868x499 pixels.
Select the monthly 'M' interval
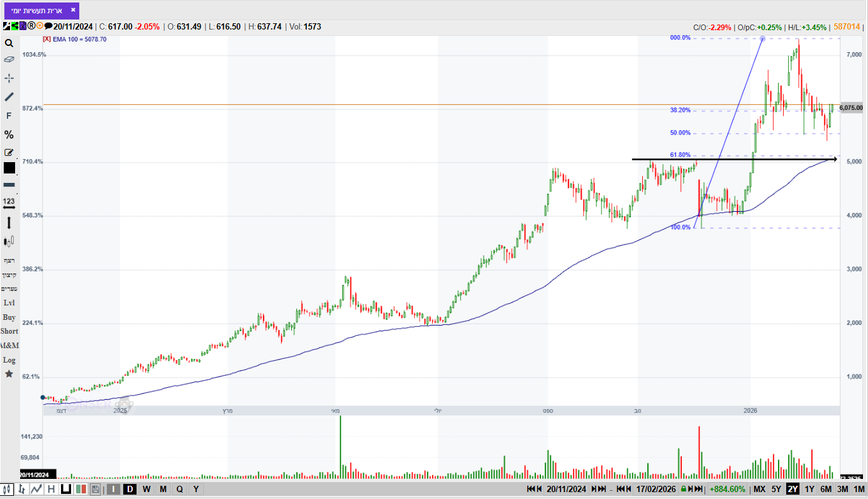pyautogui.click(x=163, y=489)
